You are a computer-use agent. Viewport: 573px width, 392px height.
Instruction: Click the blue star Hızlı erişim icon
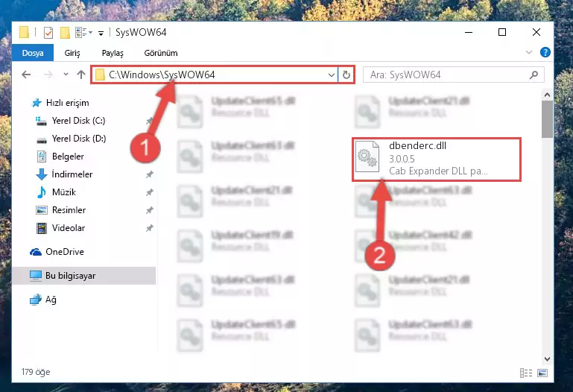tap(37, 103)
